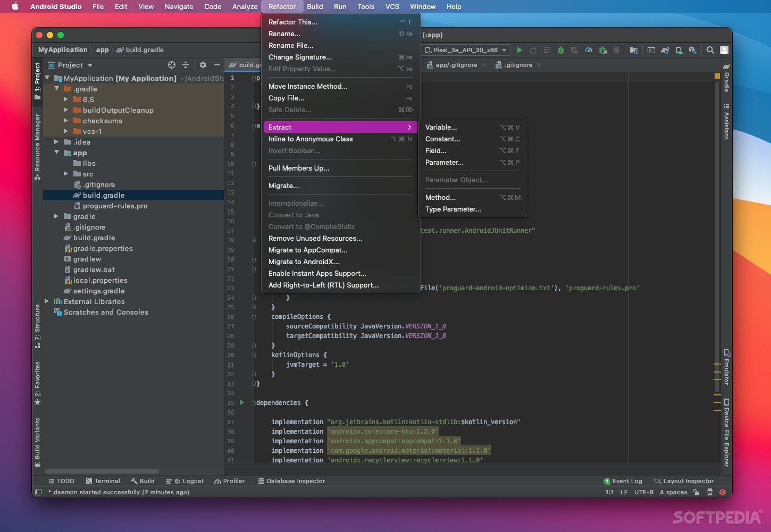Click the Stop square icon in toolbar
Image resolution: width=771 pixels, height=532 pixels.
[x=616, y=50]
